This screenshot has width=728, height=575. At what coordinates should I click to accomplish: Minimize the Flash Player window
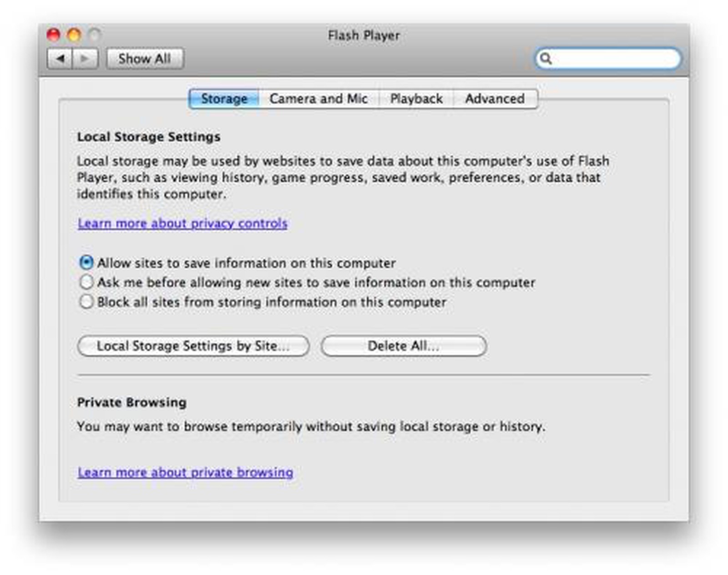74,35
